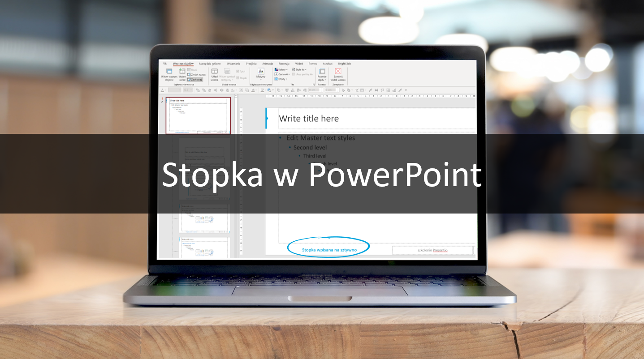The width and height of the screenshot is (644, 359).
Task: Click Zamknij widok wzorca
Action: [x=338, y=74]
